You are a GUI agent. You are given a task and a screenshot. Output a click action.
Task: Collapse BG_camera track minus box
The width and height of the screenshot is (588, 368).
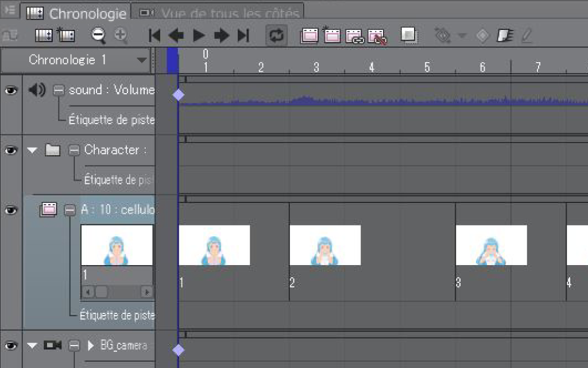point(74,345)
